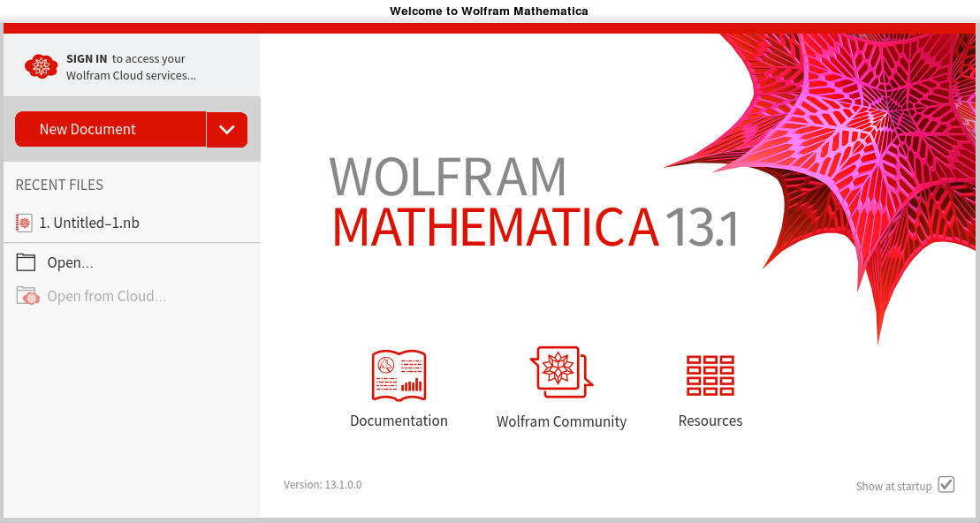Click the Wolfram Community label
980x523 pixels.
[561, 421]
